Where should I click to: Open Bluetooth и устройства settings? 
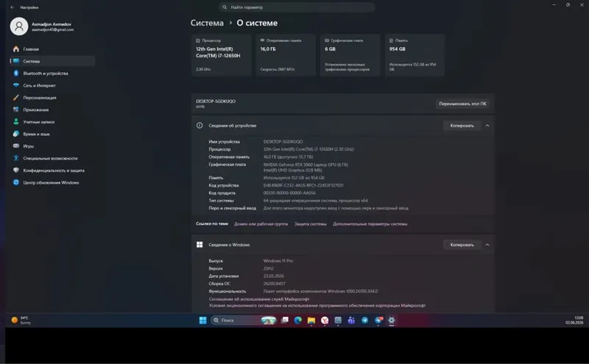click(x=52, y=74)
